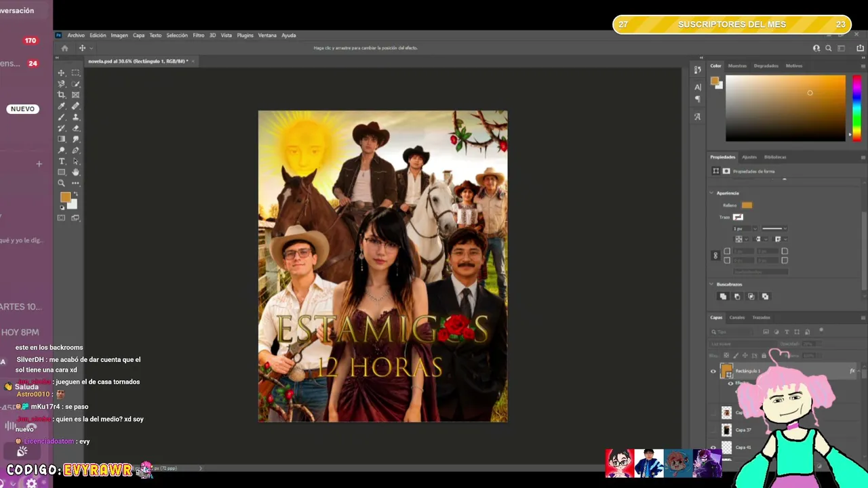Click the Rectángulo 1 layer thumbnail
Image resolution: width=868 pixels, height=488 pixels.
(726, 371)
